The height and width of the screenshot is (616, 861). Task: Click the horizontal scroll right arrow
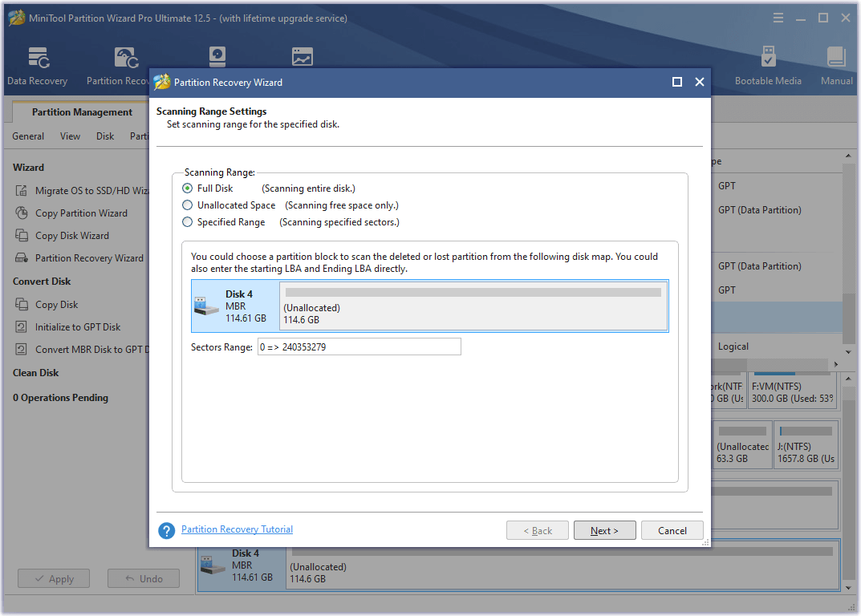click(x=836, y=364)
